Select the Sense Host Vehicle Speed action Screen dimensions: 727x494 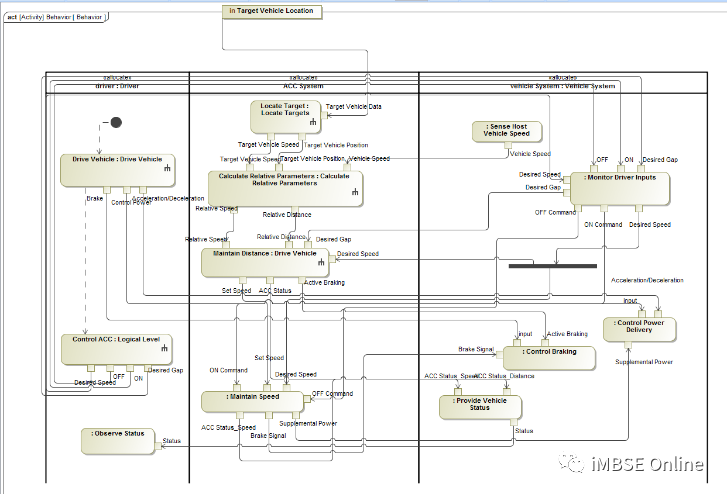click(x=507, y=132)
